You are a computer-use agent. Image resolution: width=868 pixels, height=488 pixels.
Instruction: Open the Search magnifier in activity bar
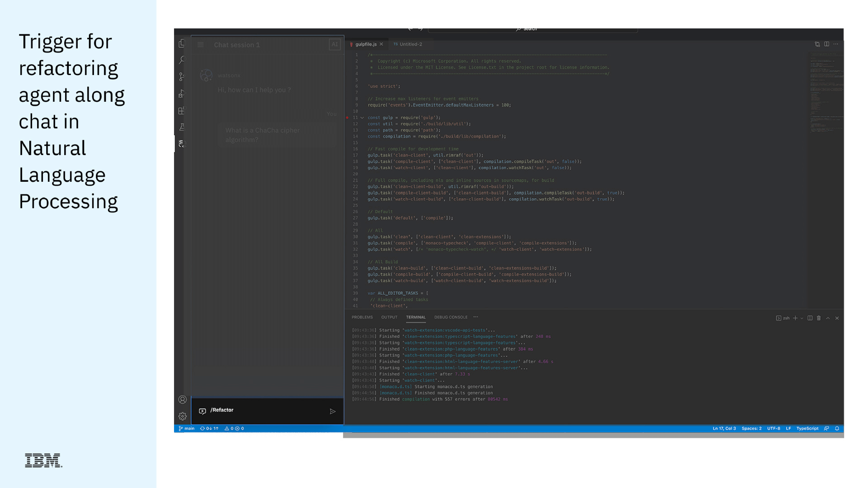tap(182, 60)
